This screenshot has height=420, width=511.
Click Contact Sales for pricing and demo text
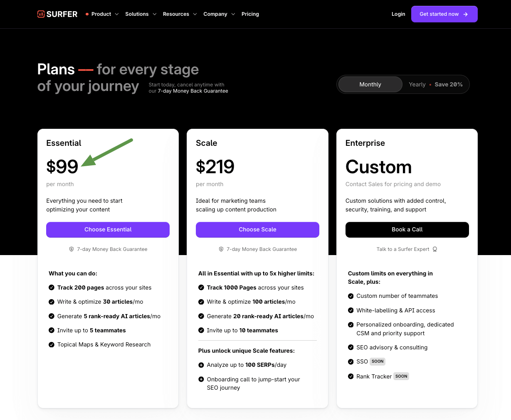(x=393, y=184)
